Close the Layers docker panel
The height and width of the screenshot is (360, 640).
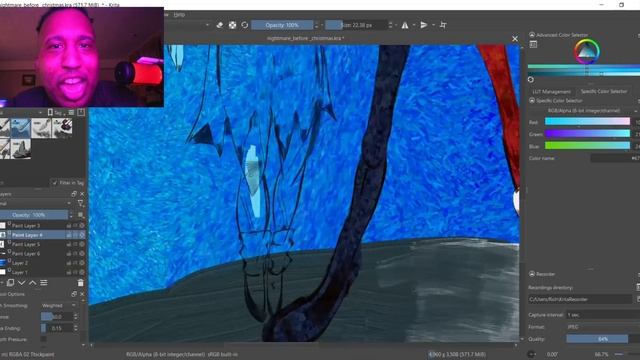coord(82,194)
